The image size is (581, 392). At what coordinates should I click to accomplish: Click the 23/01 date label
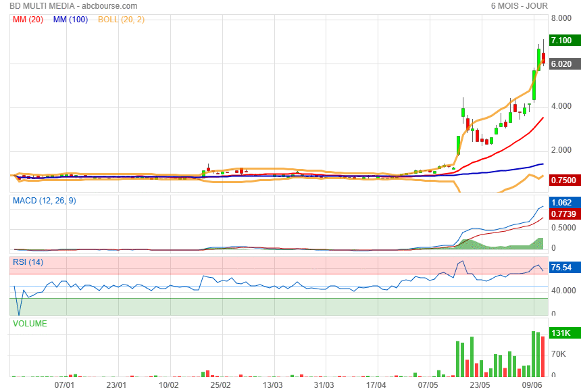(116, 385)
